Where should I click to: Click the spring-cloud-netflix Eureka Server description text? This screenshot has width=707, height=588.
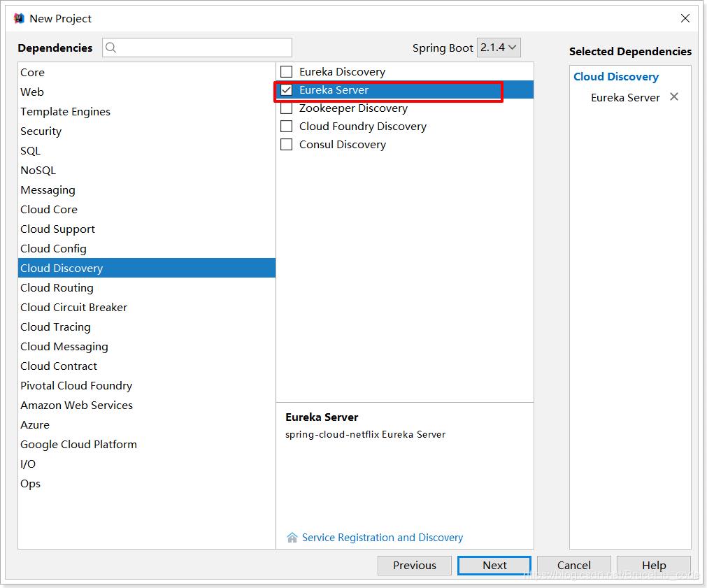click(365, 434)
